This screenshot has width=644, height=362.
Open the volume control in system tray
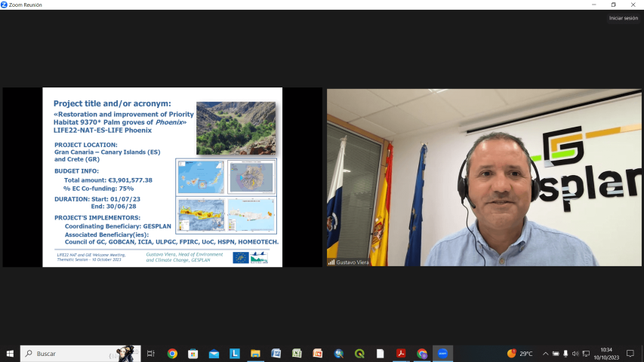point(575,354)
